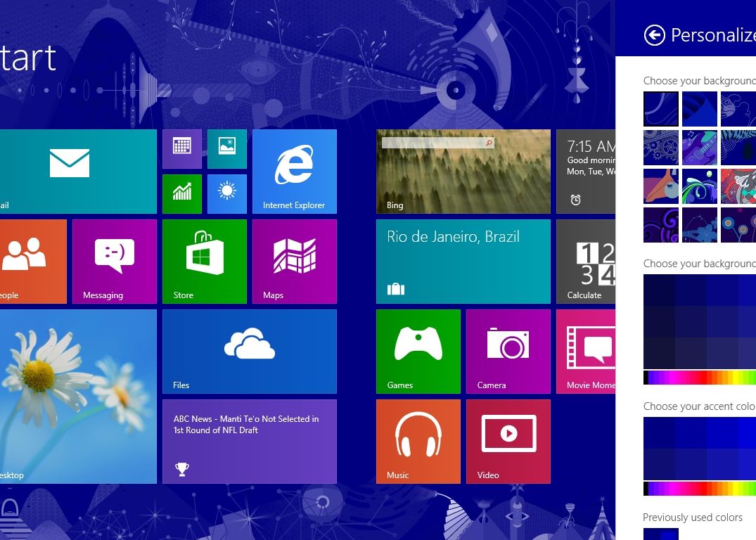Check the weather tile for Rio de Janeiro

[x=463, y=261]
